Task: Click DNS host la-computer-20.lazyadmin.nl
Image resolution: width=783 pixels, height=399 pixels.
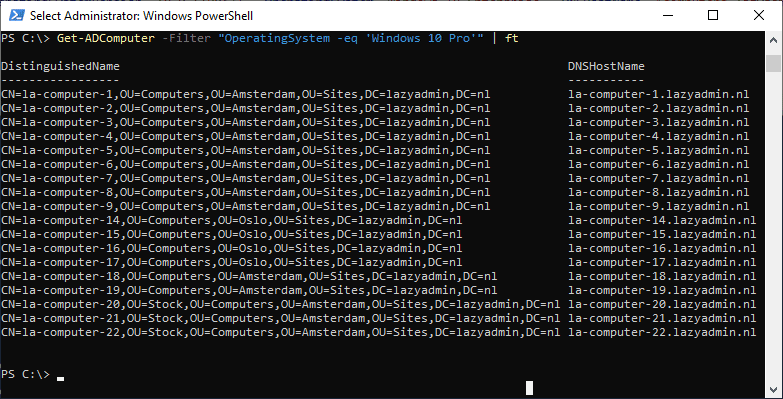Action: pos(662,304)
